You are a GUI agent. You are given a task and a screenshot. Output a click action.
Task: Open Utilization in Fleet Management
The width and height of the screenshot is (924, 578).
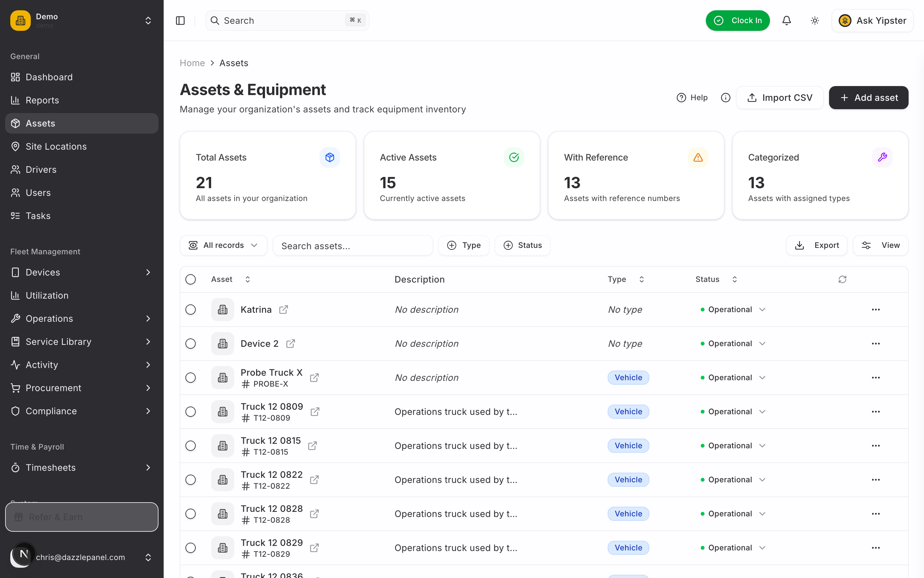click(x=82, y=295)
